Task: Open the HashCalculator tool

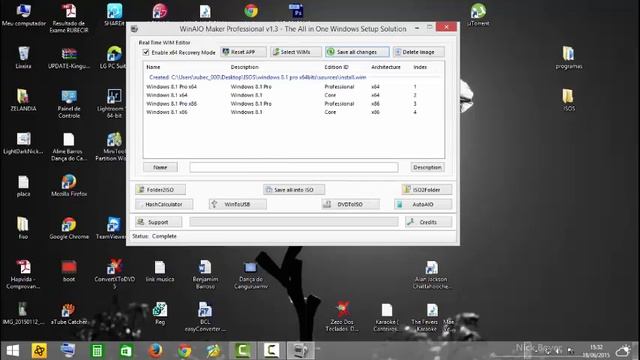Action: [x=164, y=204]
